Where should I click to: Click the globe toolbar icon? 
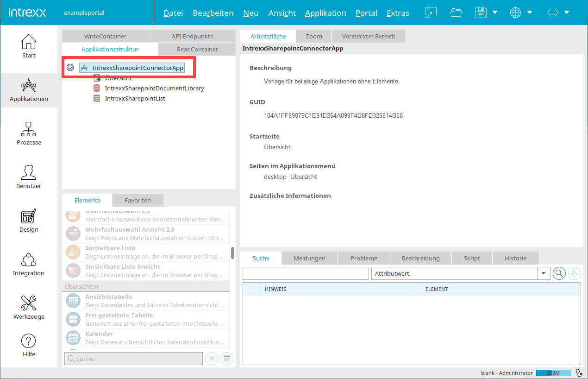[515, 13]
